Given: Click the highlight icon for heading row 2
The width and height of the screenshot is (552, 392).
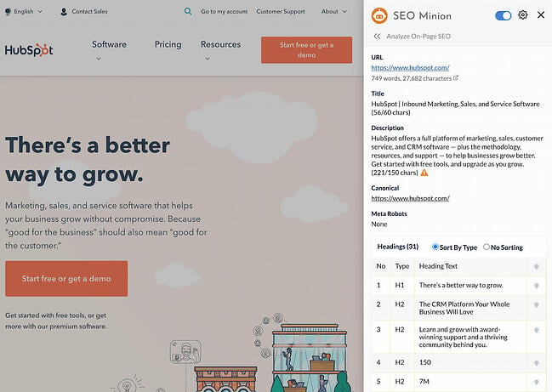Looking at the screenshot, I should click(x=536, y=308).
